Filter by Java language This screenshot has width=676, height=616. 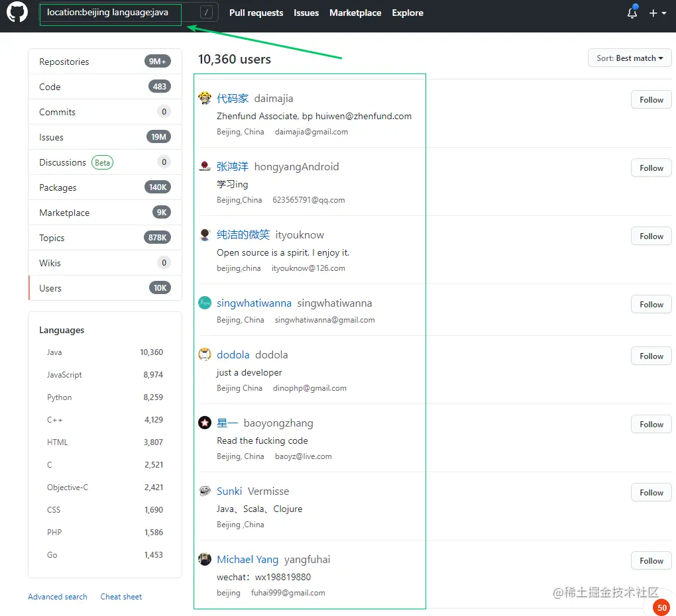point(105,352)
